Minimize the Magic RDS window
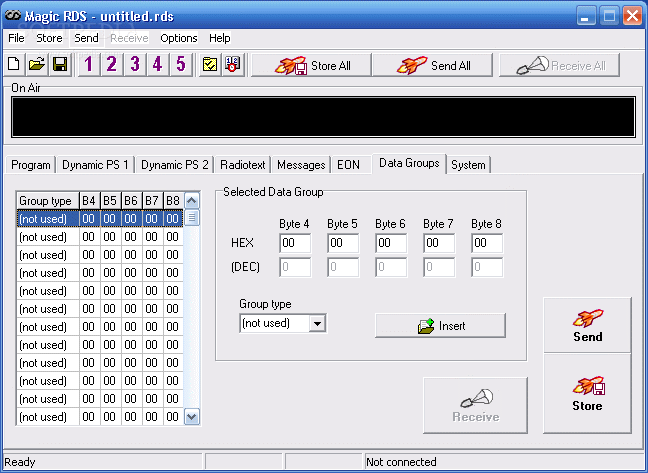 tap(586, 17)
